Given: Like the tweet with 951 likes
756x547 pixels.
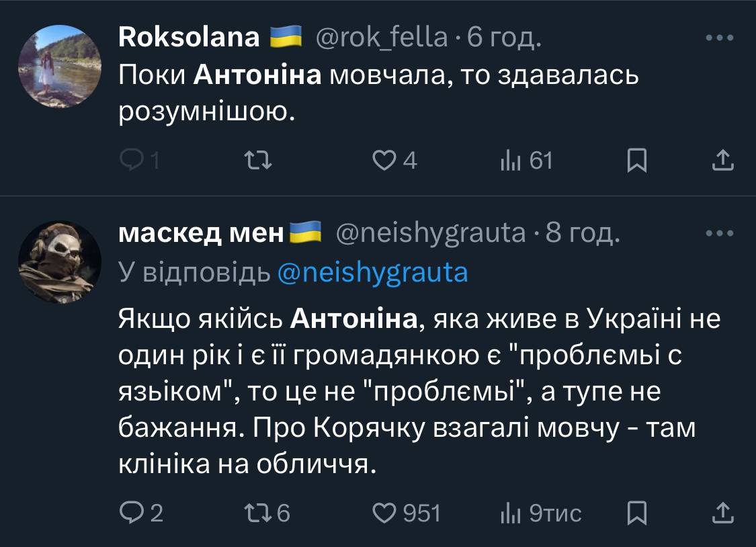Looking at the screenshot, I should coord(384,513).
